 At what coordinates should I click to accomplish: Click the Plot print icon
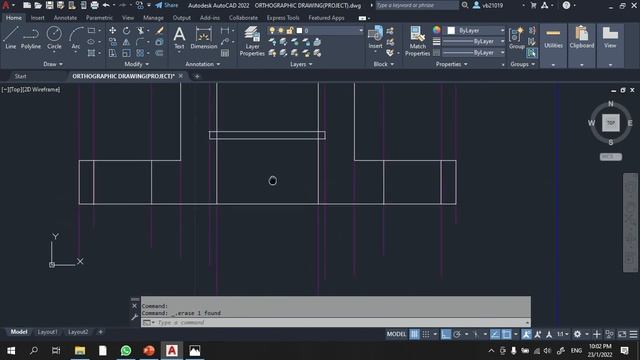coord(94,5)
